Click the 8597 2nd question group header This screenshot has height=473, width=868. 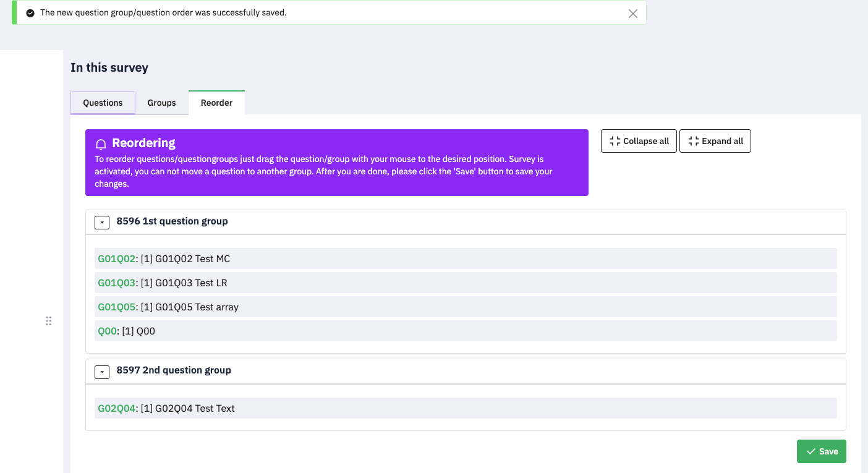(174, 370)
